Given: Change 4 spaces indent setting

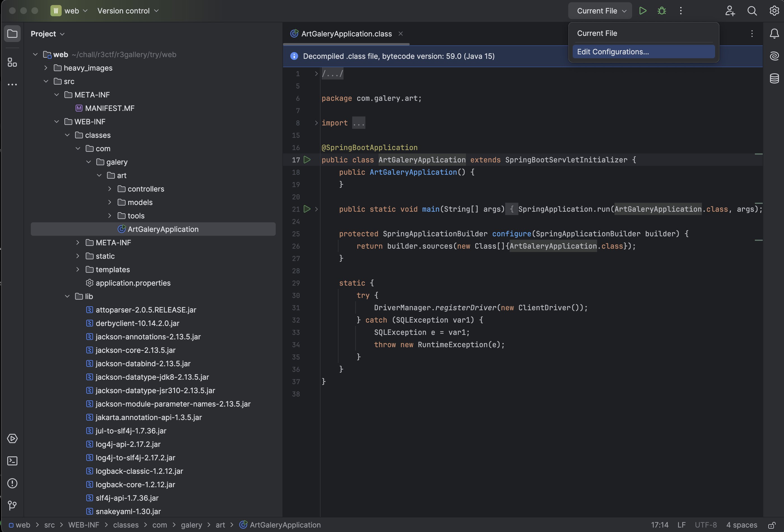Looking at the screenshot, I should (741, 525).
